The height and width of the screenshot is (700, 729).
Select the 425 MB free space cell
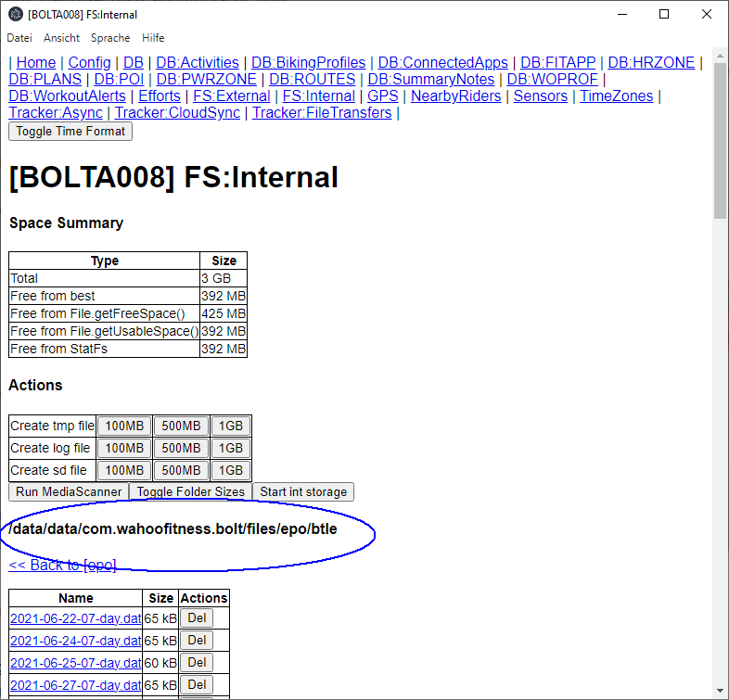(x=224, y=313)
